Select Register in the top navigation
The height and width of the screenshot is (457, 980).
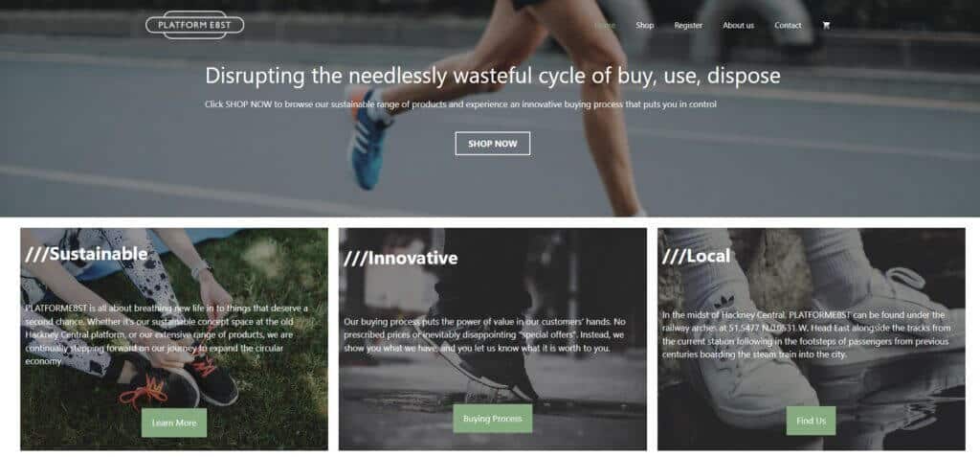coord(688,26)
